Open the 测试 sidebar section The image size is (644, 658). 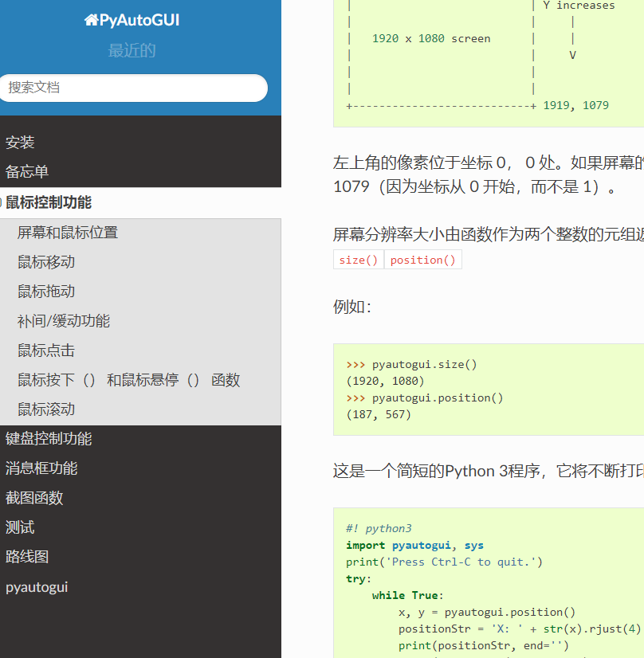point(20,527)
